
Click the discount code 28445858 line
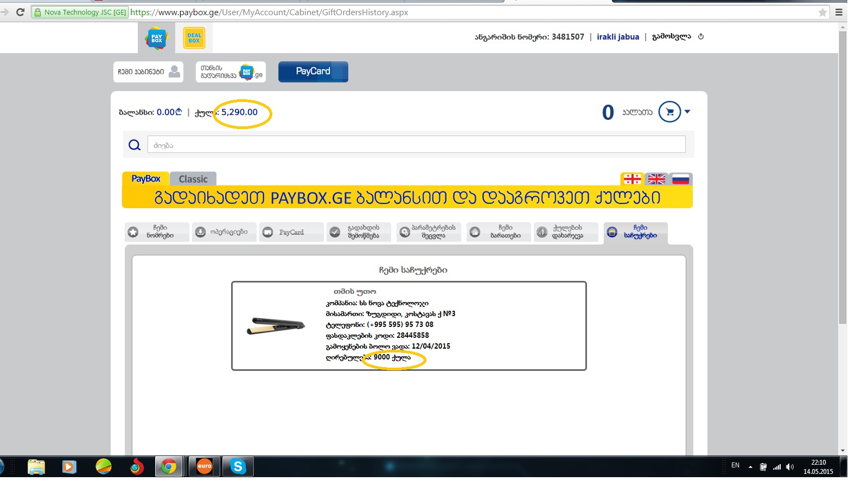377,336
